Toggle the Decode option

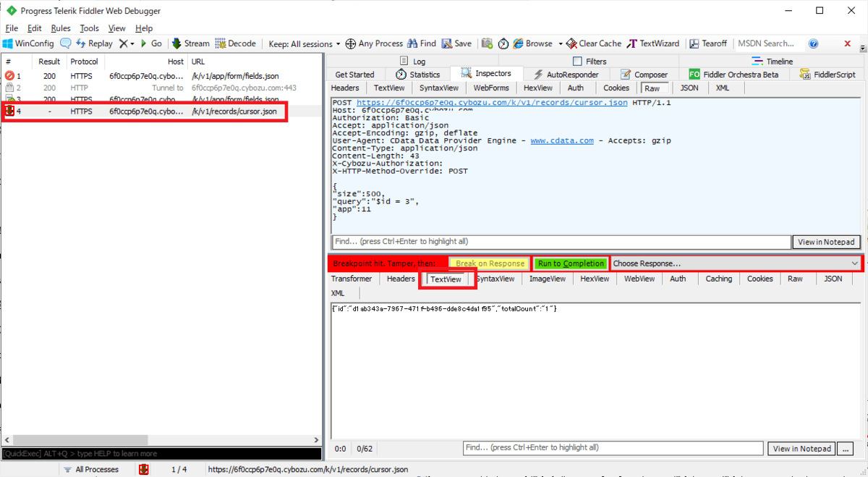pyautogui.click(x=236, y=43)
